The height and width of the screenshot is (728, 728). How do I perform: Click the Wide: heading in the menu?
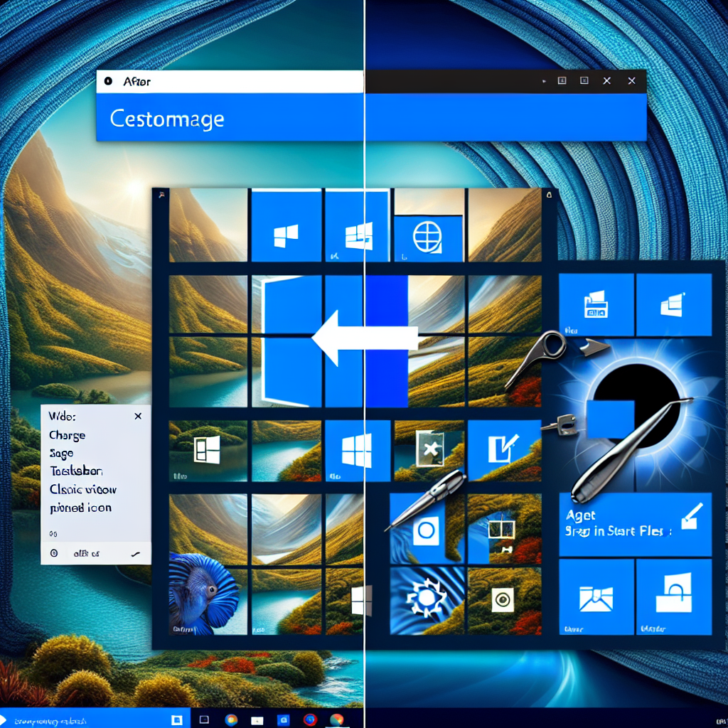coord(63,417)
